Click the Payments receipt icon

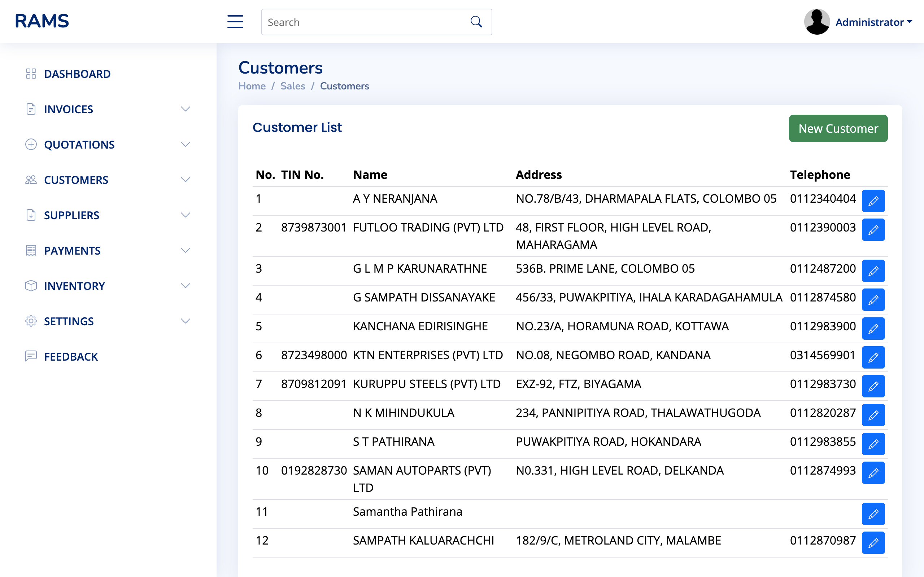pyautogui.click(x=31, y=250)
